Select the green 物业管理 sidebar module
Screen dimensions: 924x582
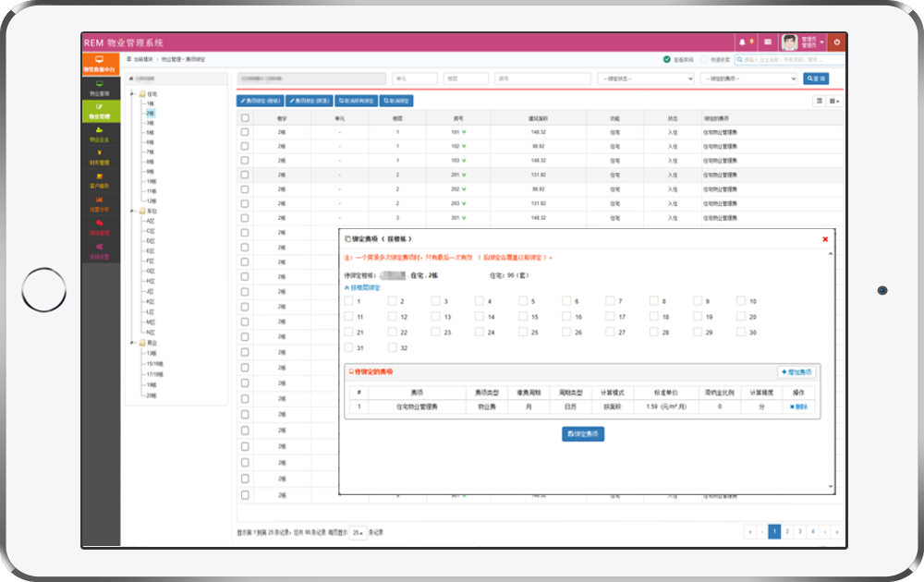(100, 111)
